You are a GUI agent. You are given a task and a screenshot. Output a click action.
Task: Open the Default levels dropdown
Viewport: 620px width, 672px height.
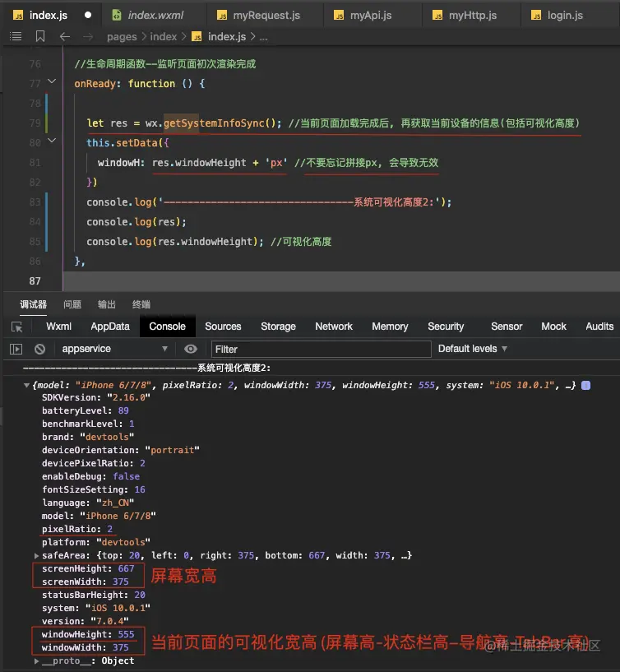click(x=473, y=349)
